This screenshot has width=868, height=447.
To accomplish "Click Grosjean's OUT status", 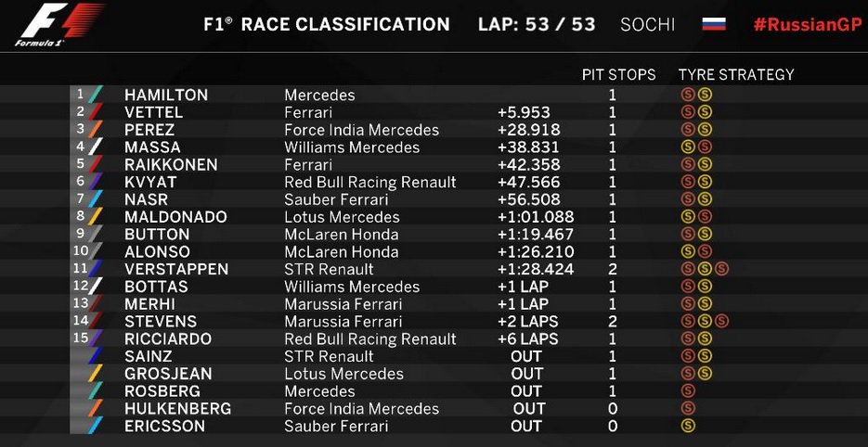I will click(x=526, y=374).
